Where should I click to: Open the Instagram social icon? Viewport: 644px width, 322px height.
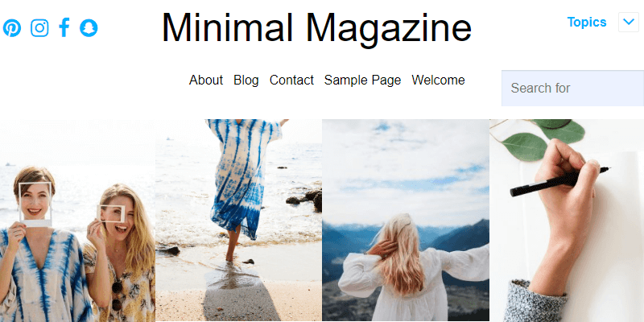coord(39,28)
